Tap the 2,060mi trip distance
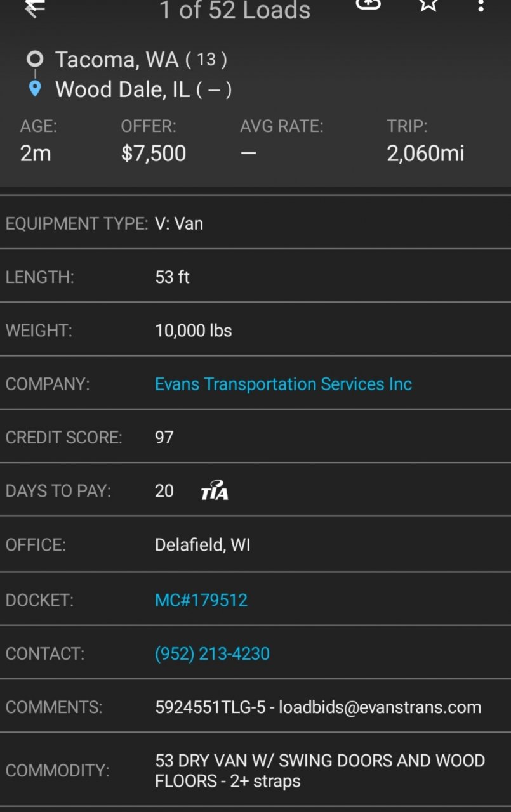This screenshot has width=511, height=812. click(425, 154)
